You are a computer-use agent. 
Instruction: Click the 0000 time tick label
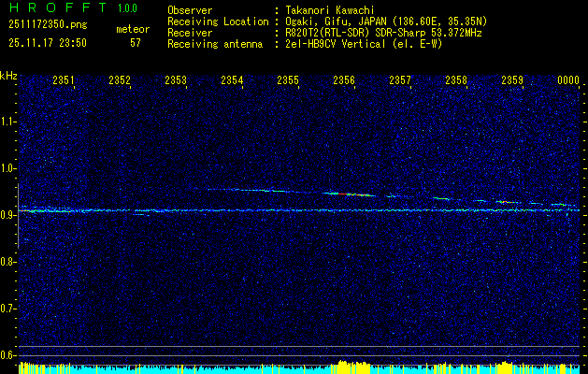point(568,79)
